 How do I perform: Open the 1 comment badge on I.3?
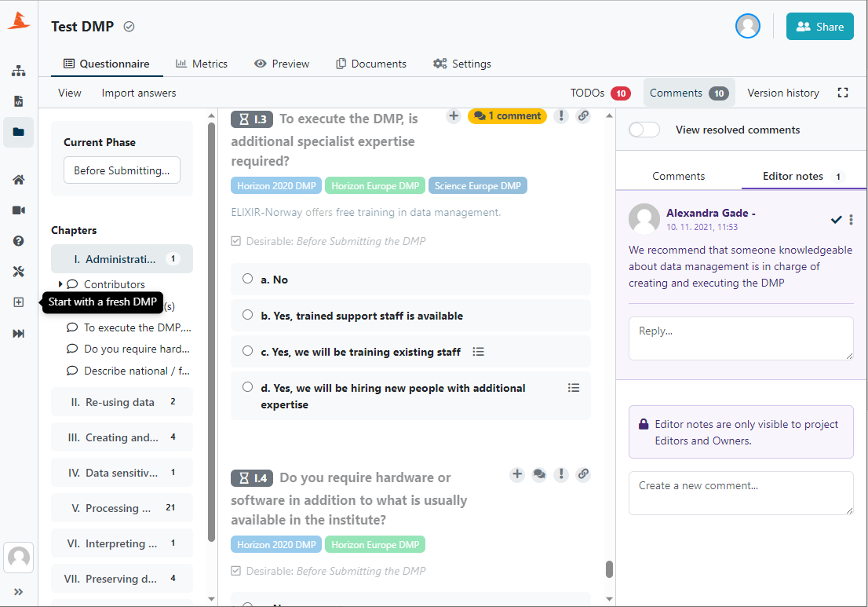(x=507, y=115)
